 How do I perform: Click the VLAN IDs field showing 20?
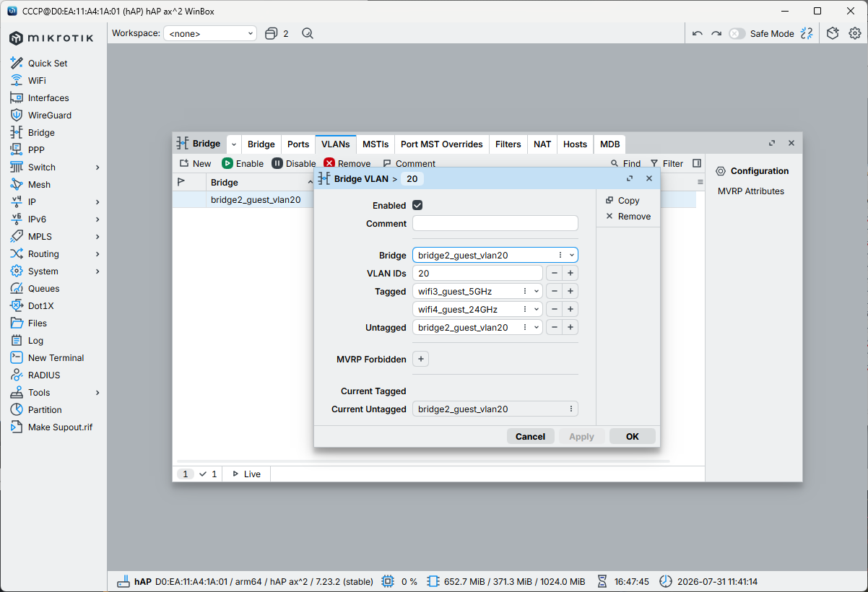[x=477, y=274]
